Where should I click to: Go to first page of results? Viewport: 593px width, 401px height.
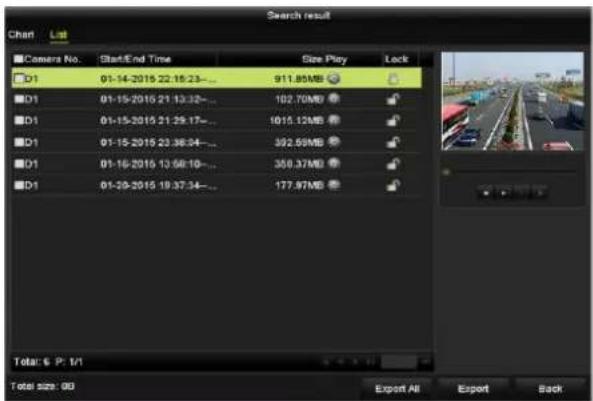click(326, 362)
